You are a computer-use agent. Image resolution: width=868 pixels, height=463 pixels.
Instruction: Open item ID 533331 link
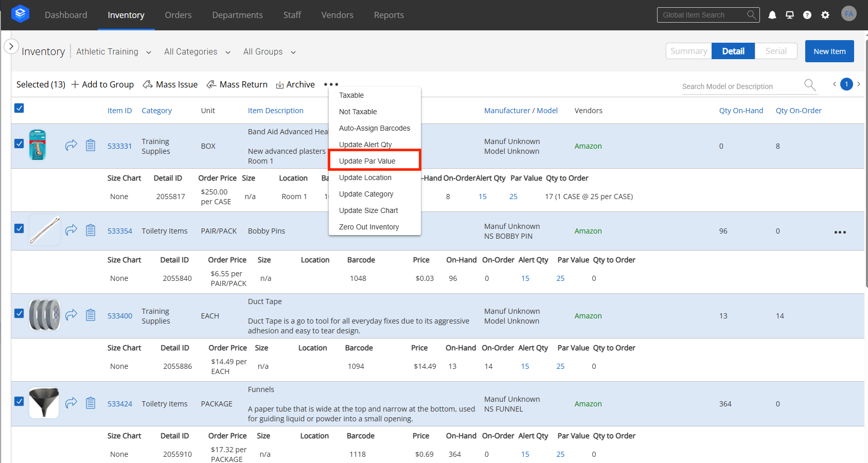click(119, 146)
